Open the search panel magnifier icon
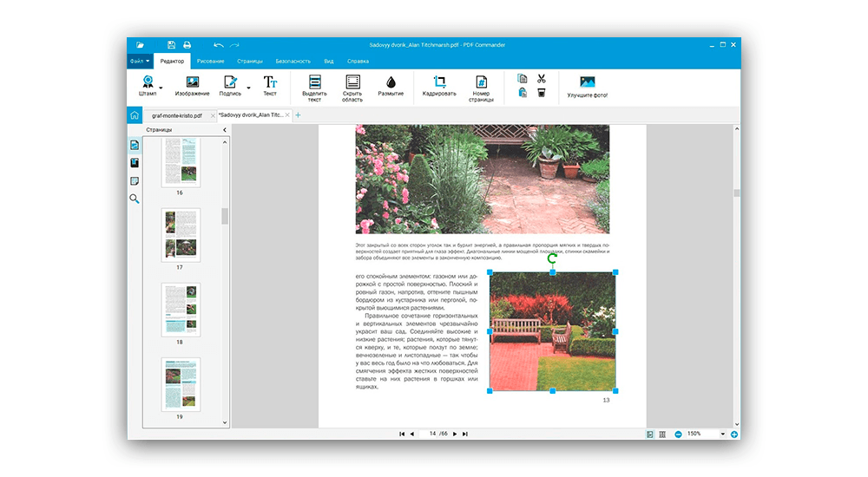The width and height of the screenshot is (868, 477). point(135,199)
